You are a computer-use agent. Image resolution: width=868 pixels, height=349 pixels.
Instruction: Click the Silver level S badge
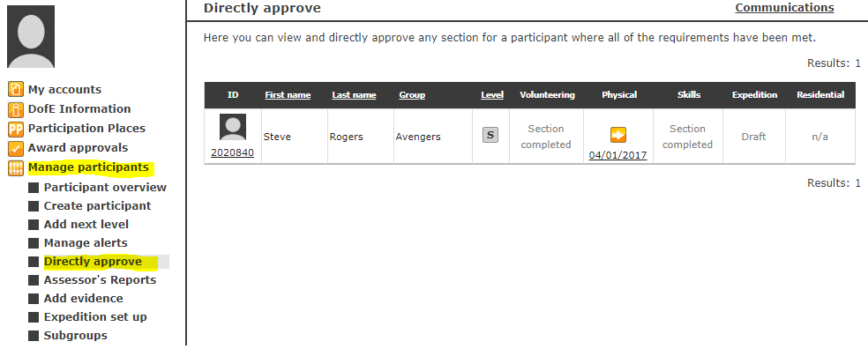click(x=490, y=135)
